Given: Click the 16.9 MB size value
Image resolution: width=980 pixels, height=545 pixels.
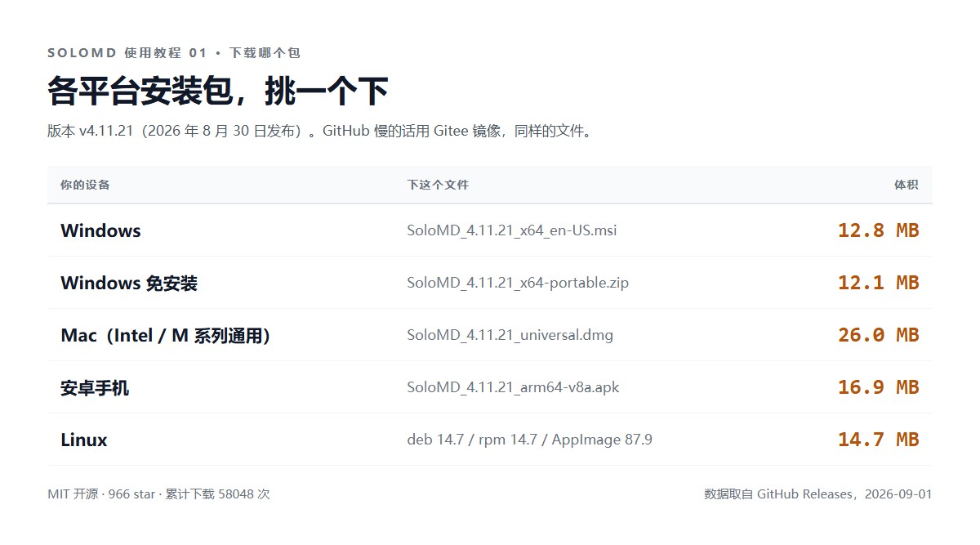Looking at the screenshot, I should coord(879,387).
